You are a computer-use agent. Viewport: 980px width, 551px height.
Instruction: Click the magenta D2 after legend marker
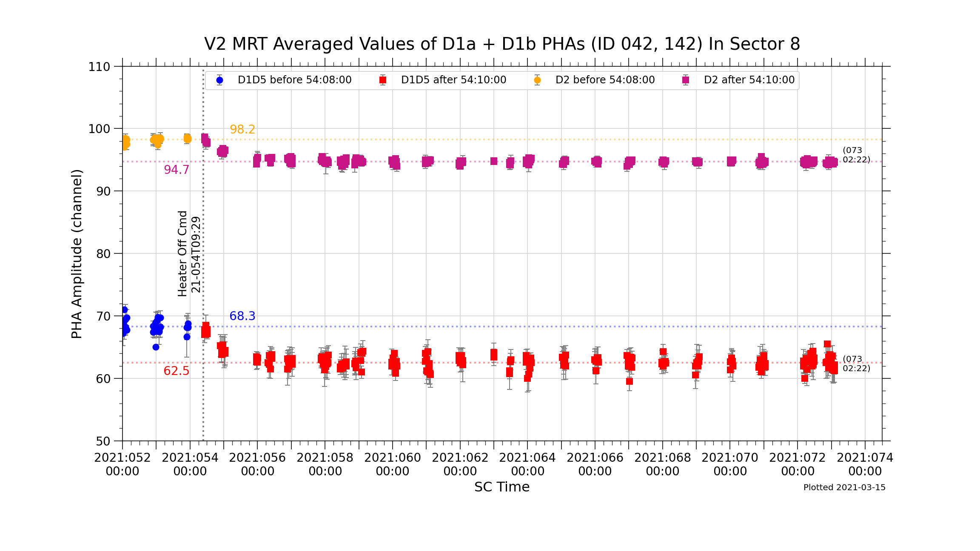[686, 80]
